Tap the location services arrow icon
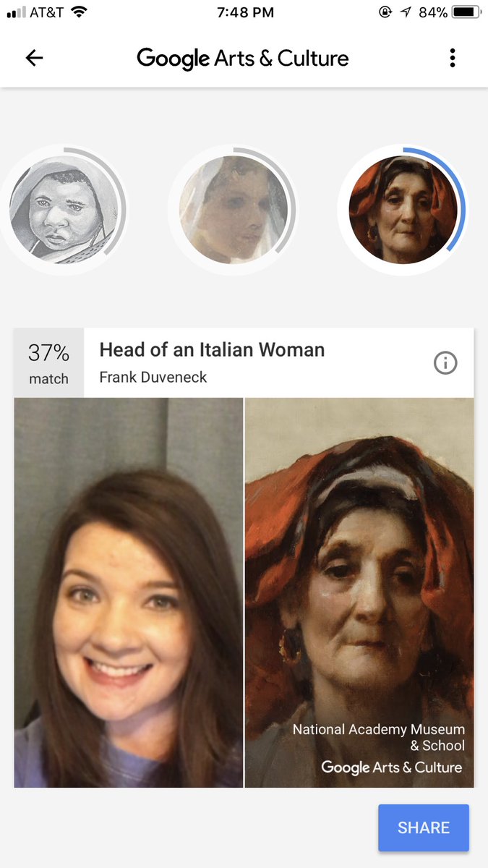 [405, 12]
